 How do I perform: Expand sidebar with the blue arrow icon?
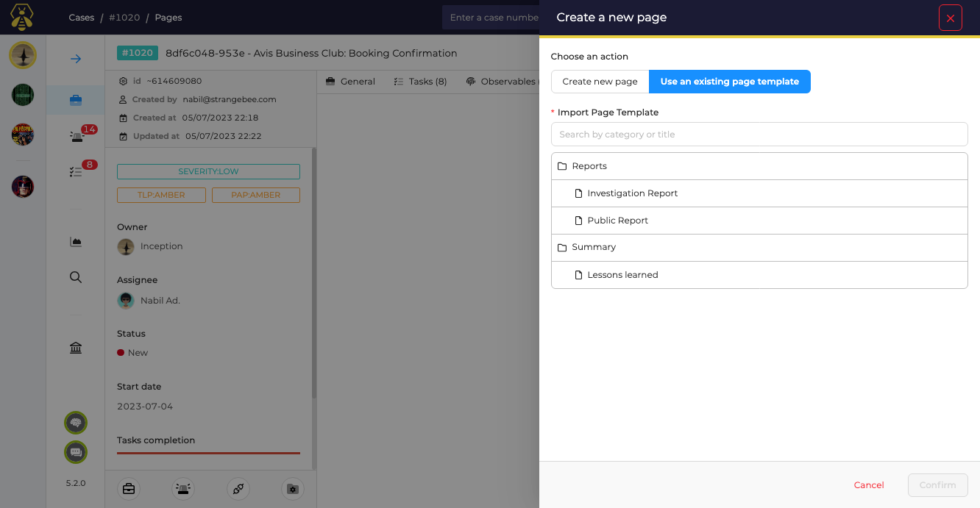(76, 59)
